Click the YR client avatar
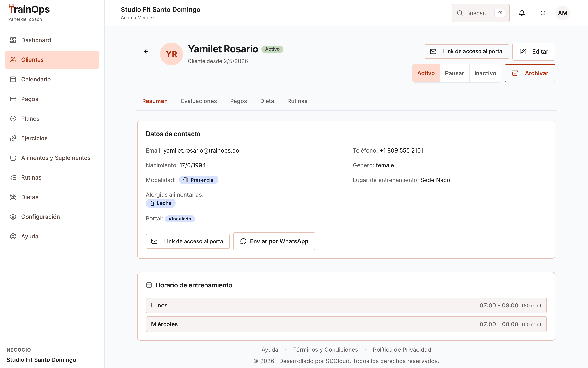Image resolution: width=588 pixels, height=368 pixels. 171,54
